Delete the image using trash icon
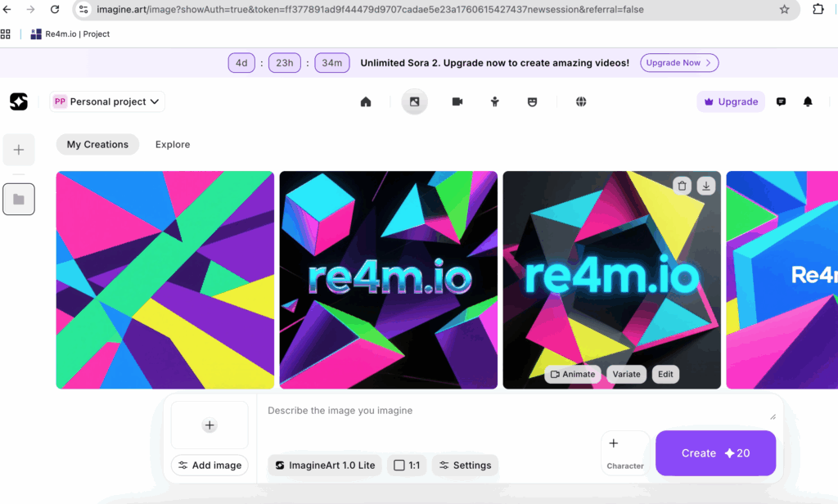This screenshot has height=504, width=838. pyautogui.click(x=682, y=186)
